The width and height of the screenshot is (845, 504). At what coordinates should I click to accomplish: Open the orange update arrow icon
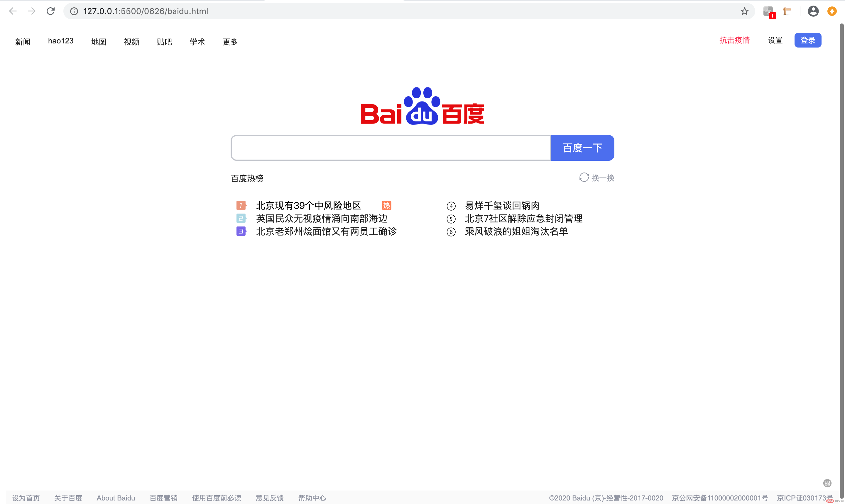[832, 11]
